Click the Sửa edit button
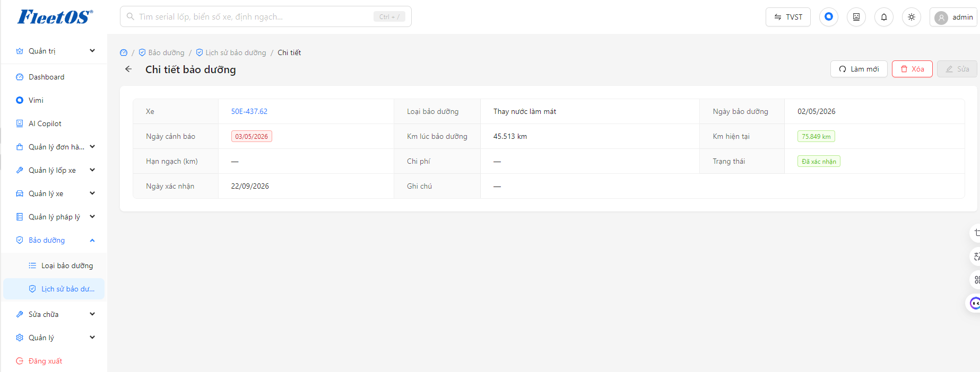This screenshot has width=980, height=372. (x=957, y=69)
